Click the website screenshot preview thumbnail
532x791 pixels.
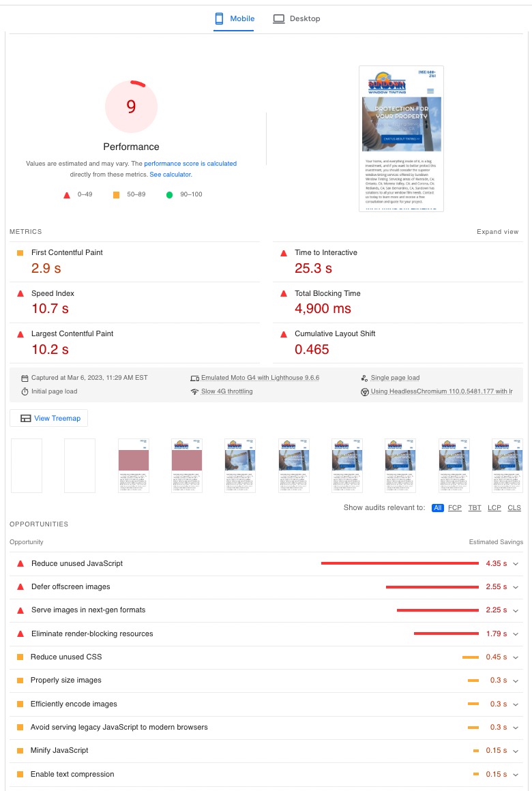point(401,138)
